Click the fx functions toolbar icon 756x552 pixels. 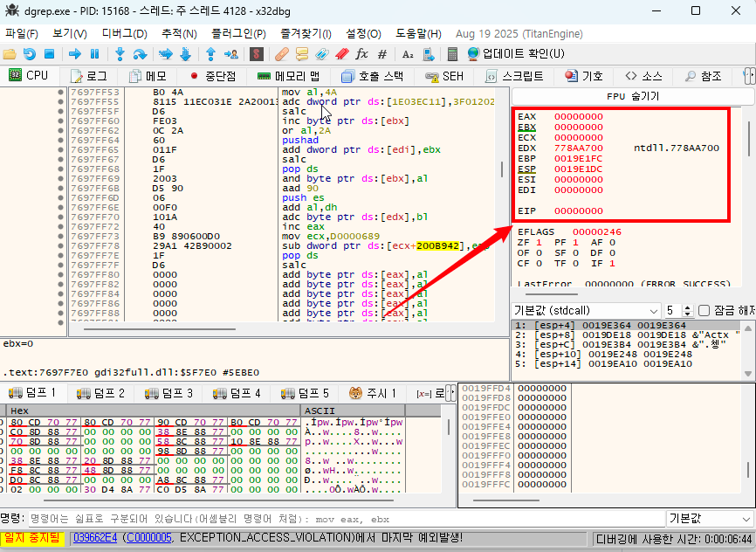click(x=361, y=54)
